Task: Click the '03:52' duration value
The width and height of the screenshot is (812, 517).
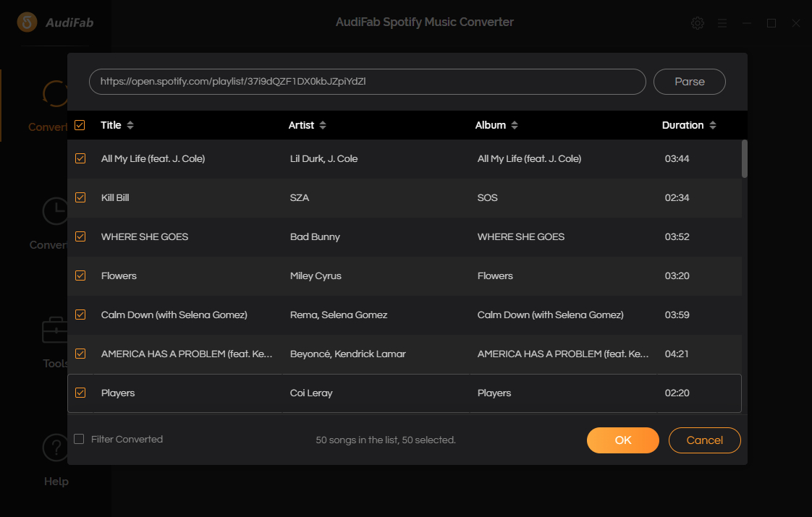Action: click(677, 237)
